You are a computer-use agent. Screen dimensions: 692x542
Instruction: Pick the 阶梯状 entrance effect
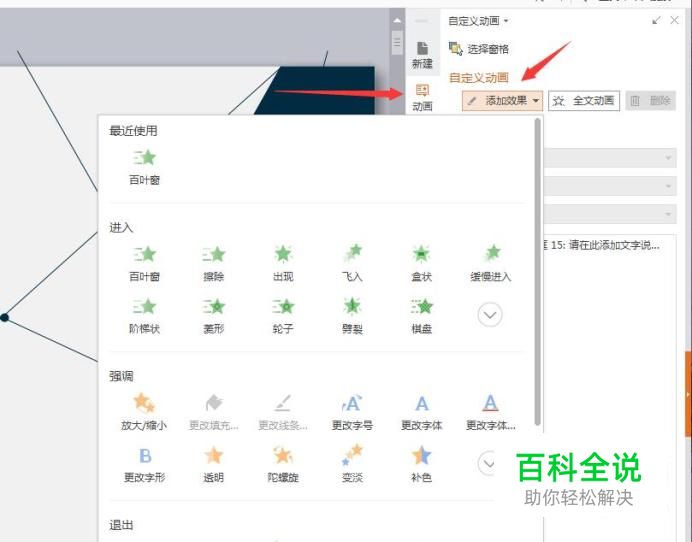click(x=144, y=316)
